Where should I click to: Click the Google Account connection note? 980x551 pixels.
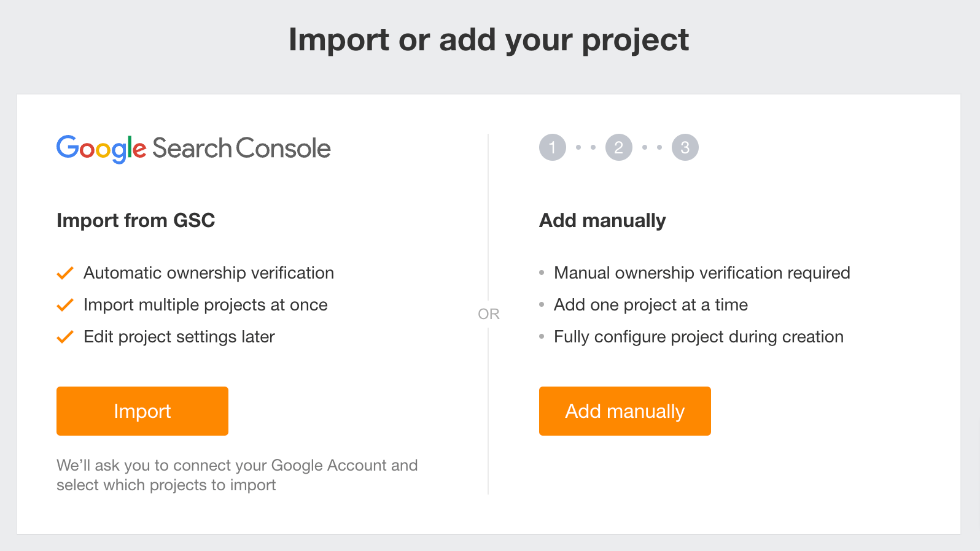pos(237,475)
